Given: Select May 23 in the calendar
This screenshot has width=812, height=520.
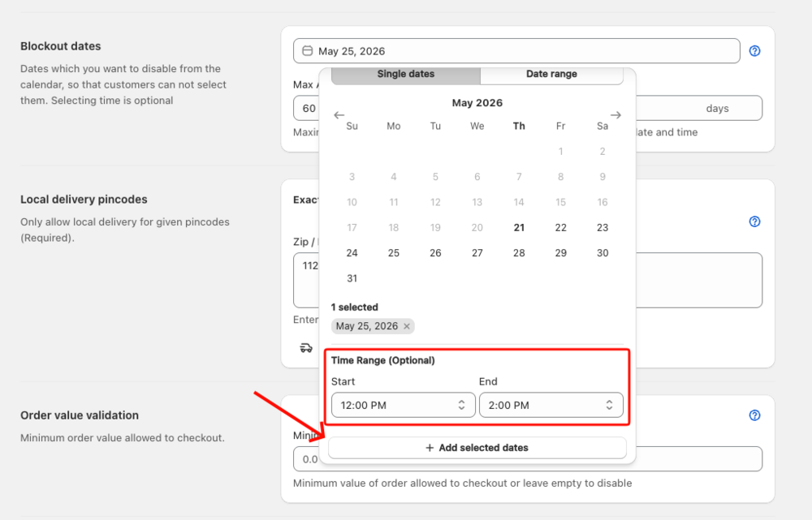Looking at the screenshot, I should point(603,228).
